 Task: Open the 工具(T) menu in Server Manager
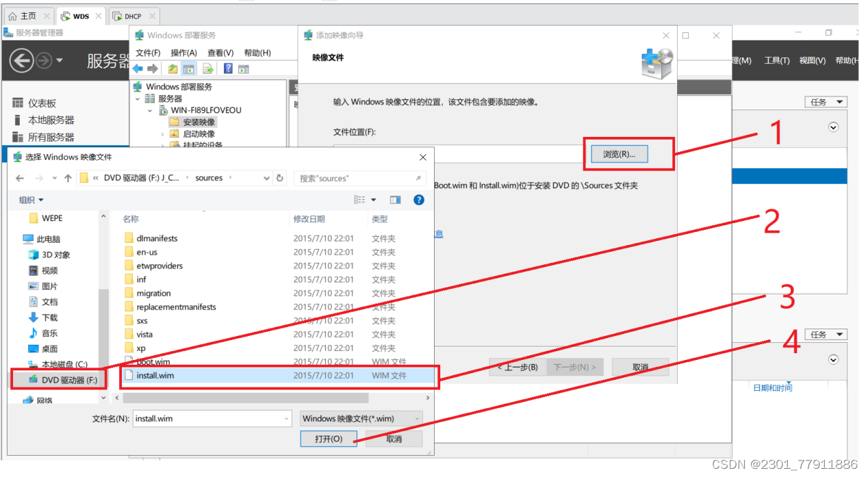(776, 61)
